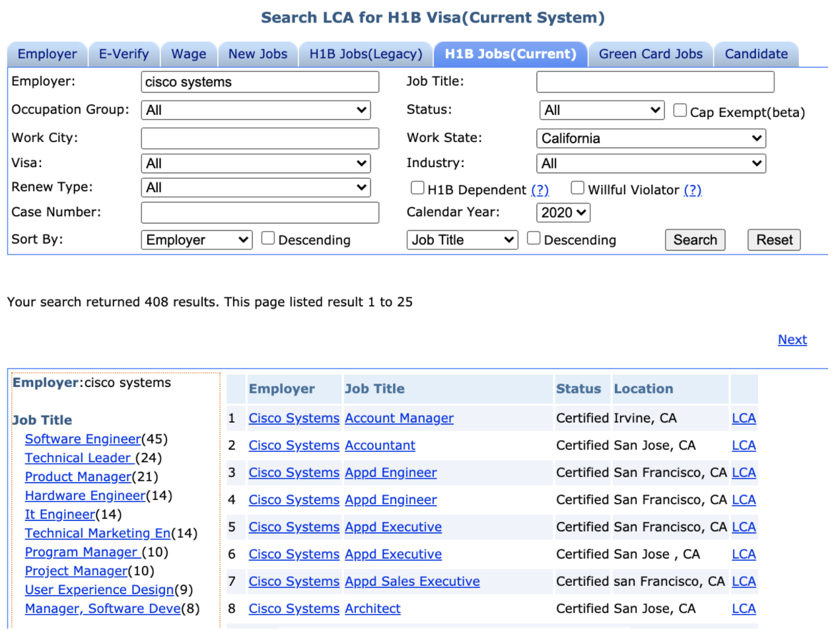Focus the Employer input containing cisco systems
The image size is (840, 630).
(x=260, y=82)
